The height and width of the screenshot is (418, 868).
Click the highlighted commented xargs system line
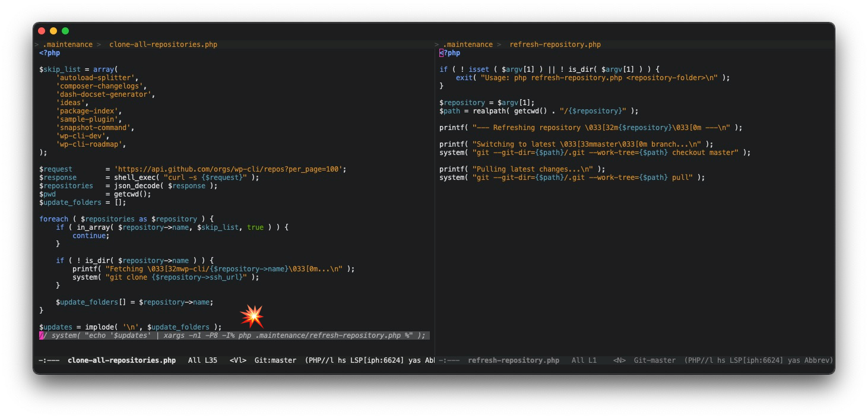[x=235, y=335]
